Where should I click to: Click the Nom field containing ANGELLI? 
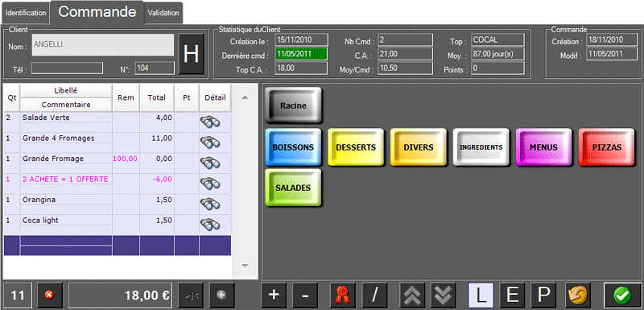point(103,45)
